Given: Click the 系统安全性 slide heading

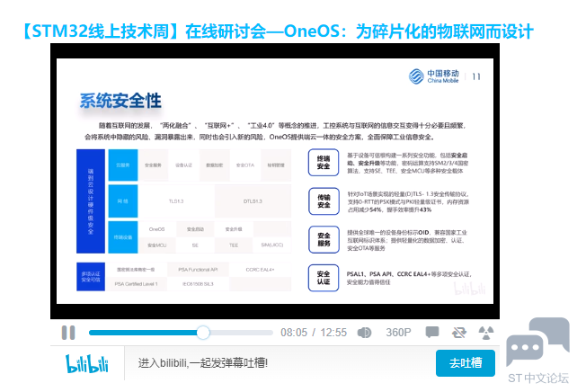Looking at the screenshot, I should (x=120, y=101).
